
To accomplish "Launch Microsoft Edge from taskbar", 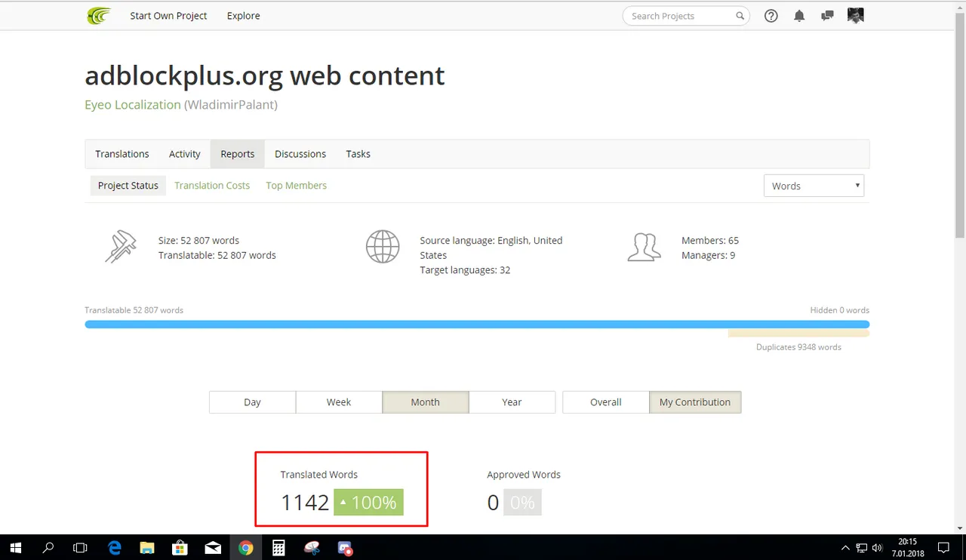I will pyautogui.click(x=115, y=548).
